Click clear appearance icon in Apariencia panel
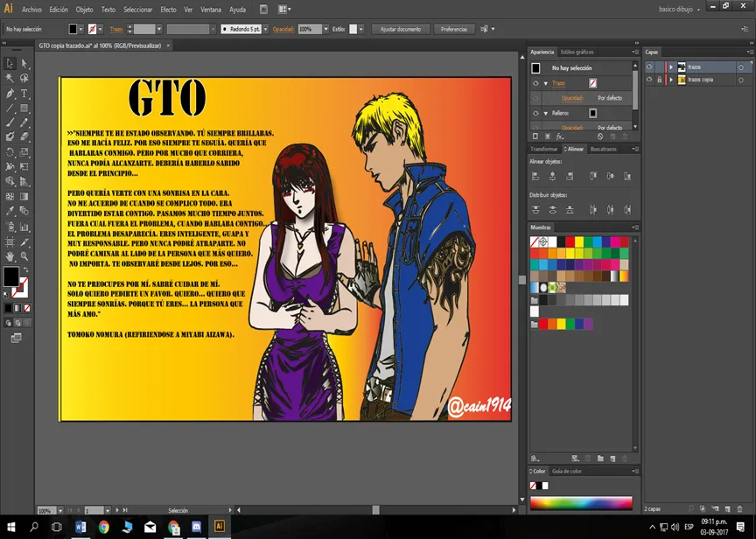This screenshot has width=756, height=539. (x=600, y=136)
